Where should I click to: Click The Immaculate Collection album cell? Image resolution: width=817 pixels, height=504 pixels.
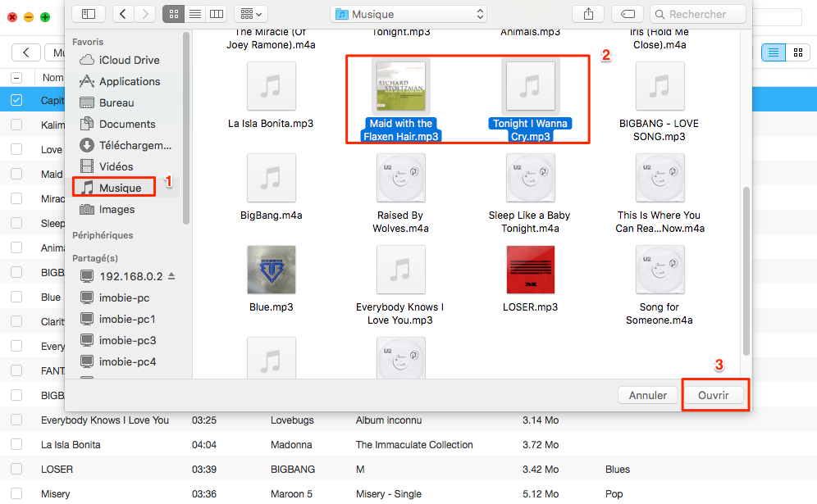[x=414, y=445]
